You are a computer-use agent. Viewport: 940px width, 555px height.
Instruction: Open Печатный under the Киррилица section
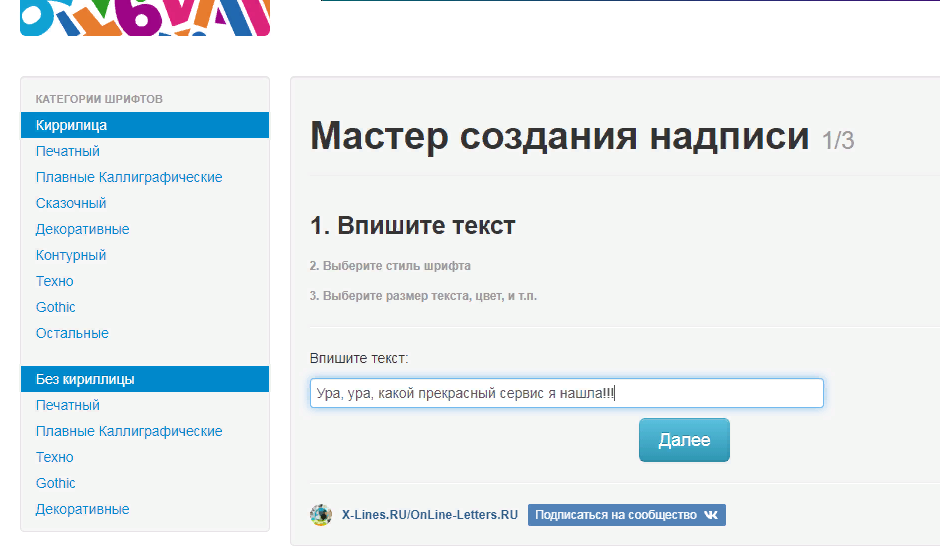coord(68,151)
